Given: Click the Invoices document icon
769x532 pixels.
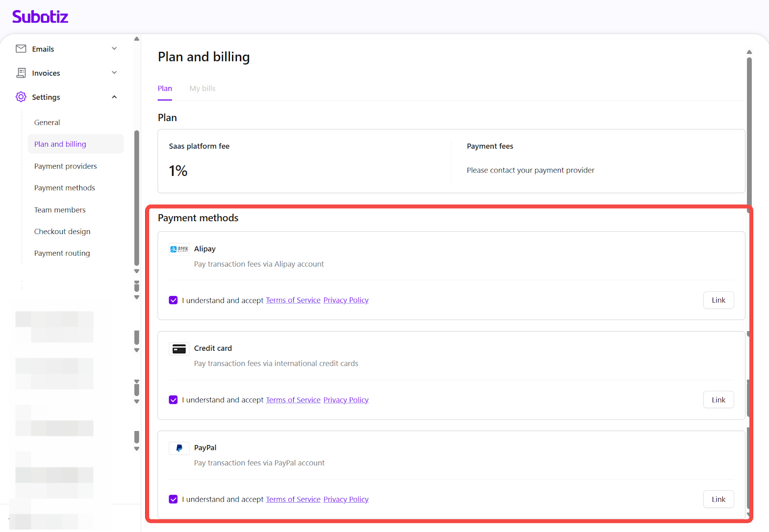Looking at the screenshot, I should click(21, 73).
